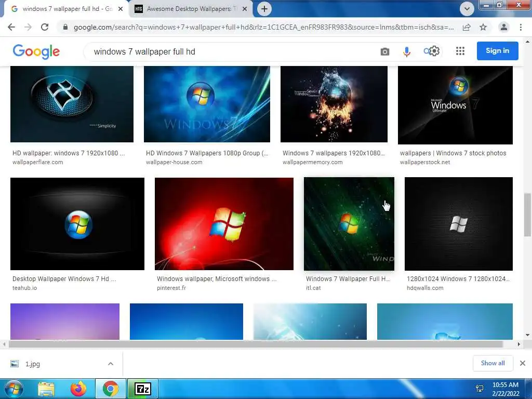The height and width of the screenshot is (399, 532).
Task: Open the taskbar clock showing 10:55 AM
Action: point(505,389)
